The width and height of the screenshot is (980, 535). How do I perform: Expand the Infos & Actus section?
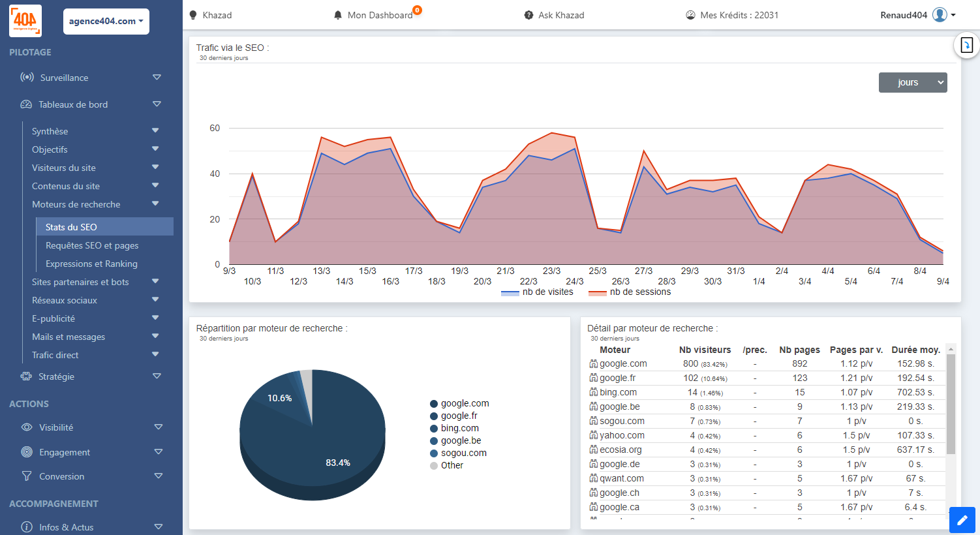pyautogui.click(x=159, y=527)
